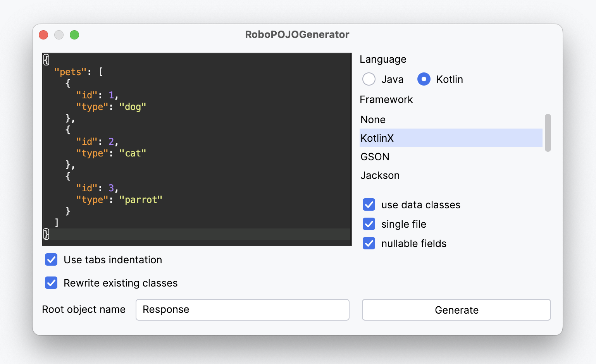
Task: Select the Kotlin language radio button
Action: click(424, 79)
